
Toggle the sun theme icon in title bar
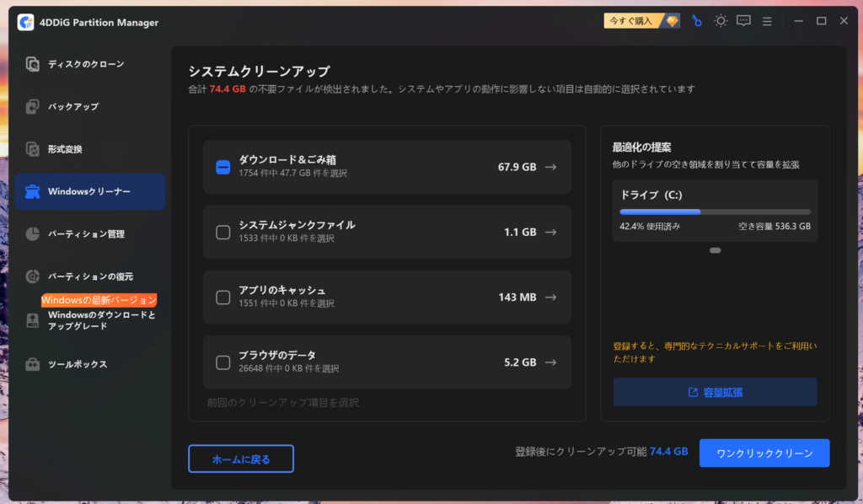pos(721,21)
